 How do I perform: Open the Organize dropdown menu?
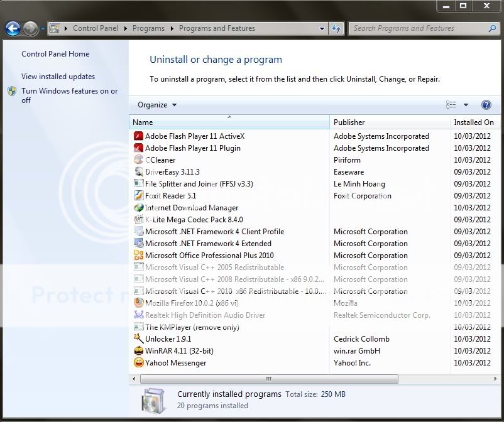point(157,105)
